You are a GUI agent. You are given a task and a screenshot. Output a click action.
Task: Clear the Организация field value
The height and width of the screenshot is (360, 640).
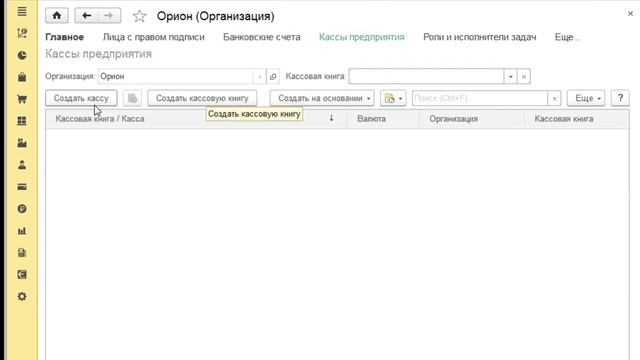click(260, 76)
